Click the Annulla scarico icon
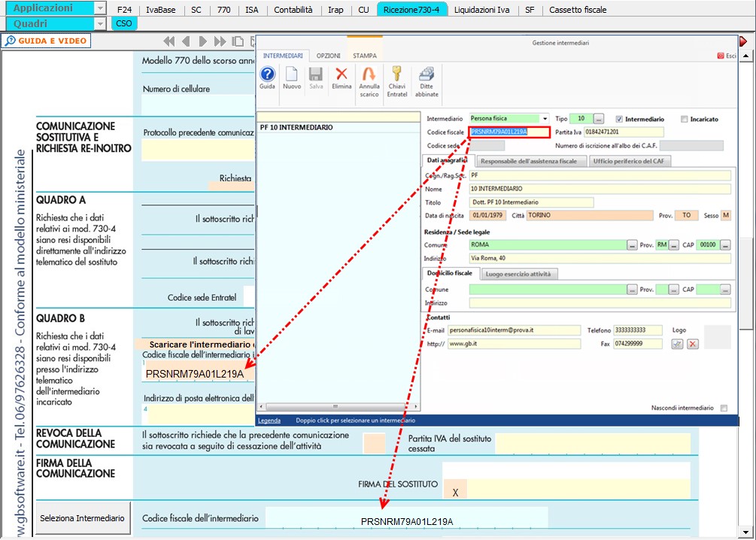 point(369,76)
